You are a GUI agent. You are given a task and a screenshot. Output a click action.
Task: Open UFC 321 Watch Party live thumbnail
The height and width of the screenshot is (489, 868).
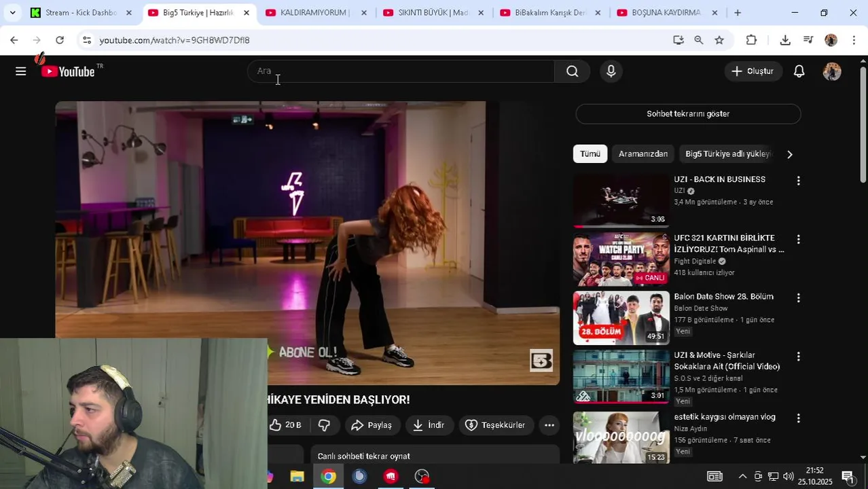click(621, 259)
